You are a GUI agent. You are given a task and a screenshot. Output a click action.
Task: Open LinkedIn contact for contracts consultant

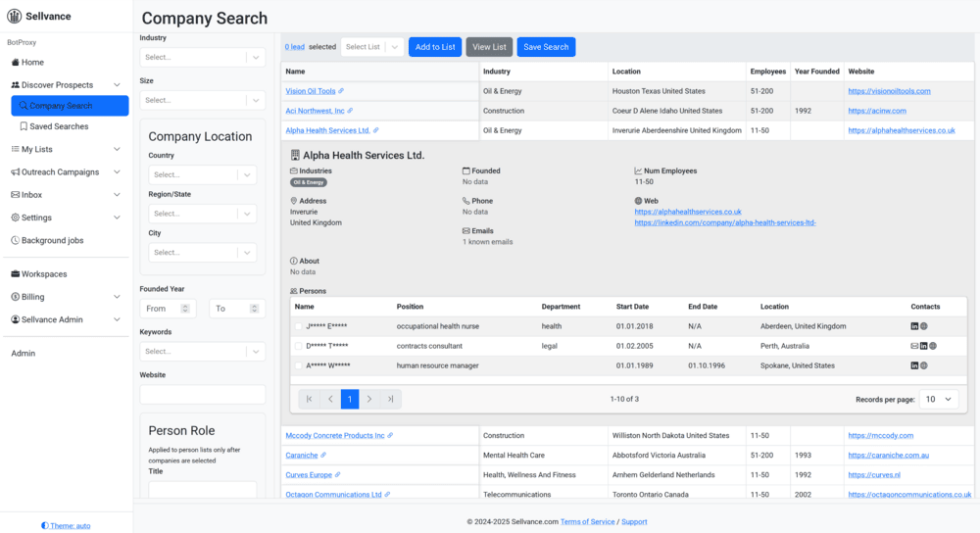click(924, 346)
